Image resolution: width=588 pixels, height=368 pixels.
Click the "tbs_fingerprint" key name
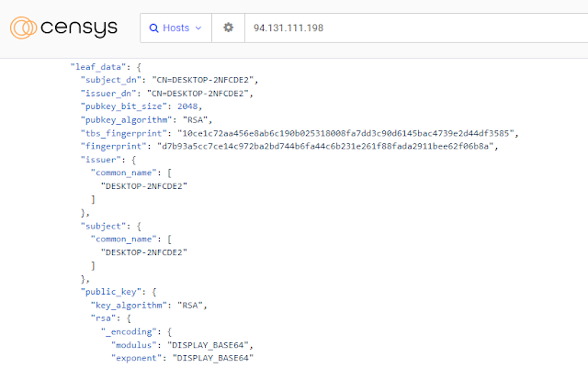[124, 133]
